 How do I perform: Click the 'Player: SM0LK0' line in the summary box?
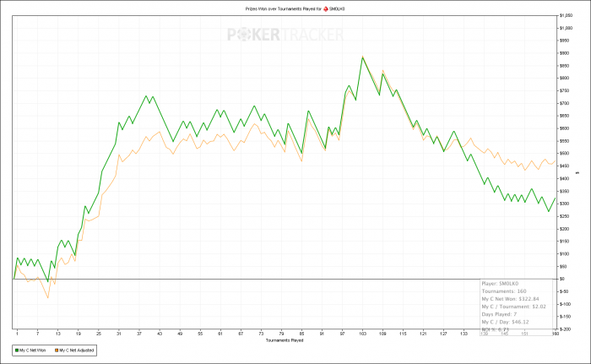coord(500,284)
